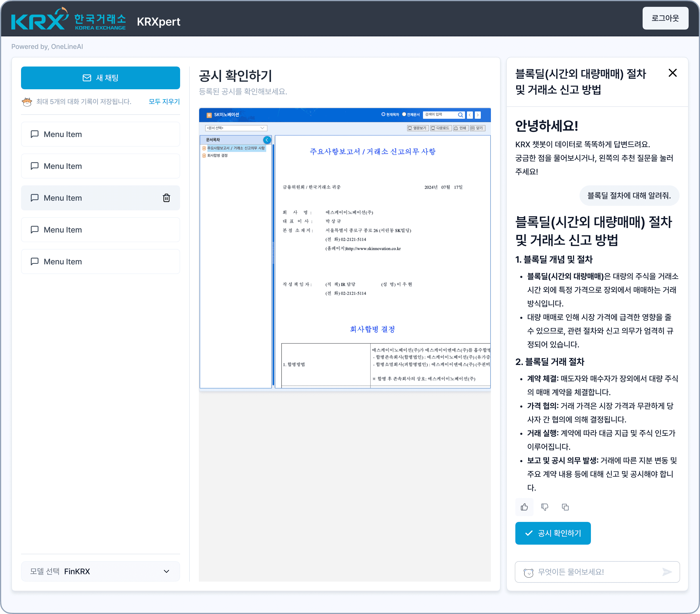Collapse the 문서목차 sidebar panel
700x614 pixels.
point(267,140)
